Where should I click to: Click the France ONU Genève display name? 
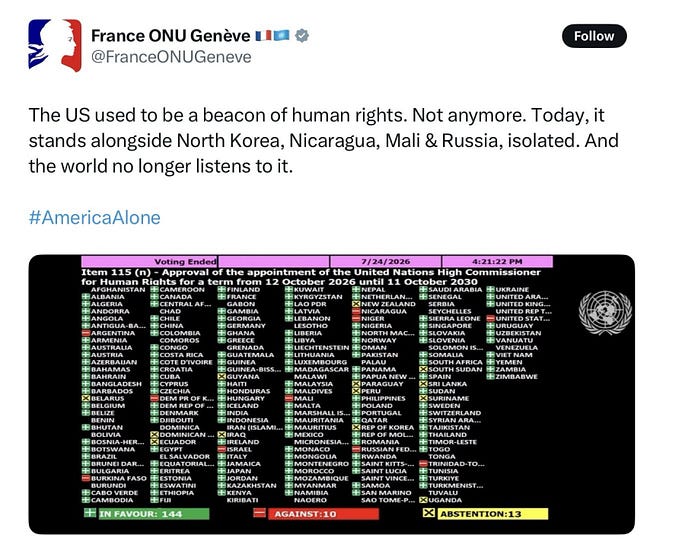171,35
